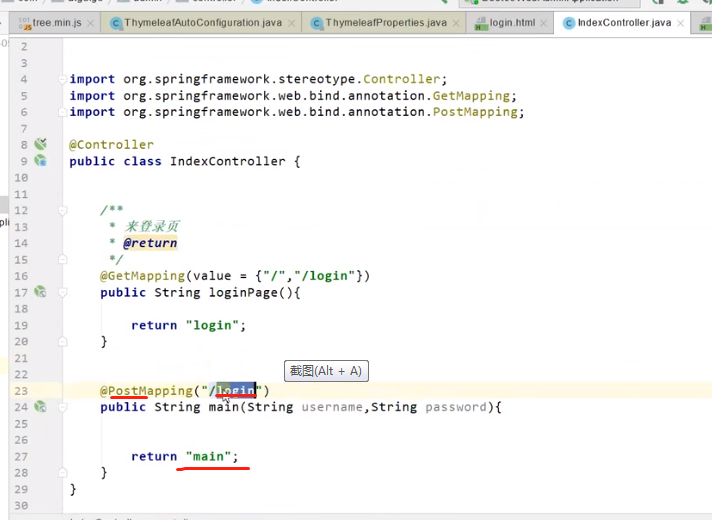Click the gutter icon beside the main method

tap(41, 407)
